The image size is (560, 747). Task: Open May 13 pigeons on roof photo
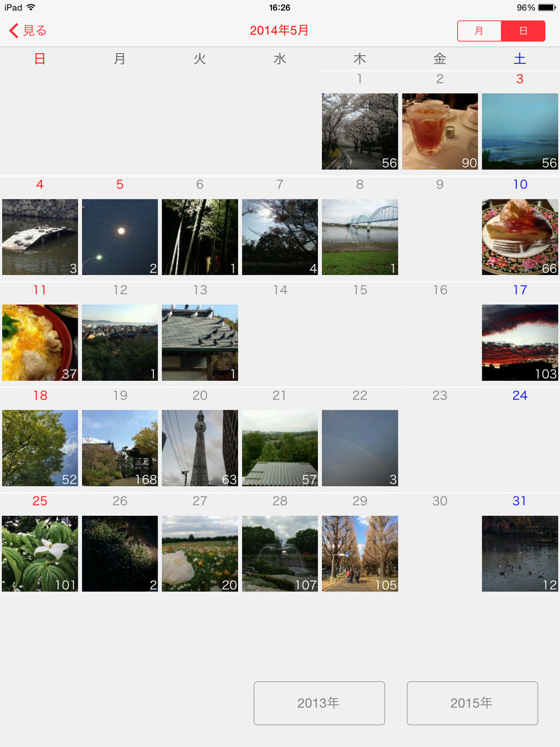[x=200, y=342]
